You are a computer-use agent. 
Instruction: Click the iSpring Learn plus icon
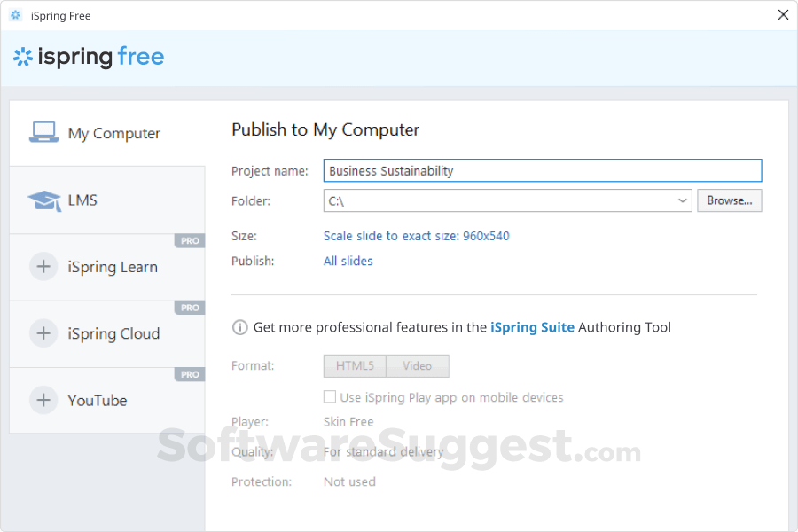click(x=43, y=267)
